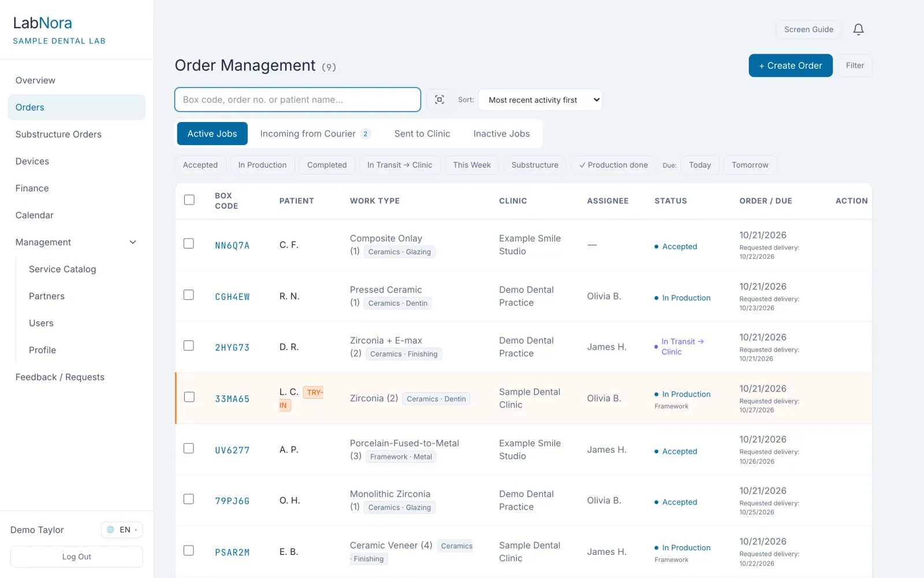This screenshot has width=924, height=578.
Task: Show orders due Tomorrow
Action: 750,165
